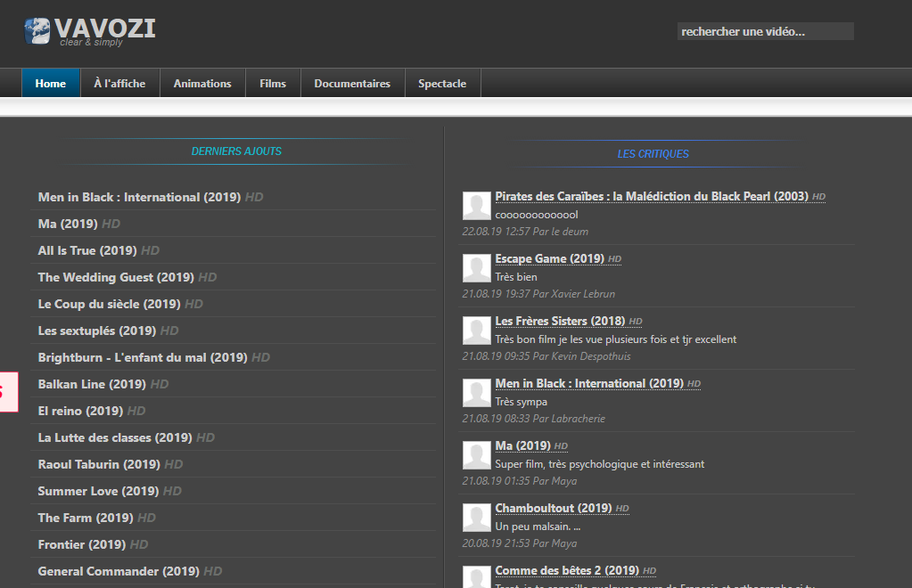Viewport: 912px width, 588px height.
Task: Open Men in Black : International in Derniers Ajouts
Action: pos(139,197)
